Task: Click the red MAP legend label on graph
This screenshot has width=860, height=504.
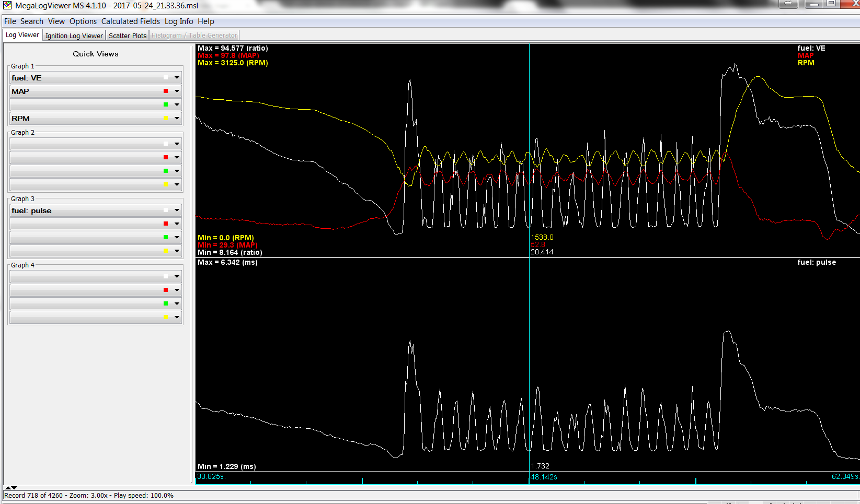Action: pos(806,55)
